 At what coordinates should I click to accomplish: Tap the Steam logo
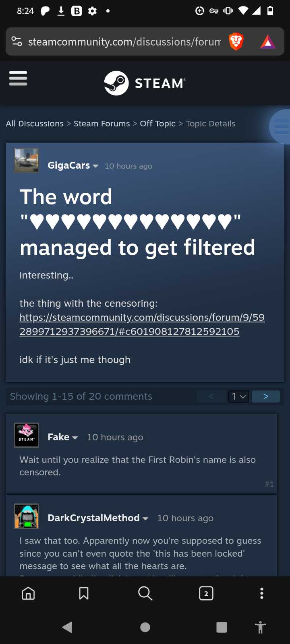(x=145, y=83)
